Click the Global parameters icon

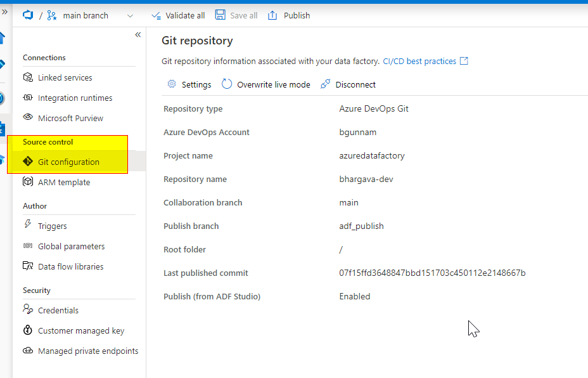(x=28, y=245)
